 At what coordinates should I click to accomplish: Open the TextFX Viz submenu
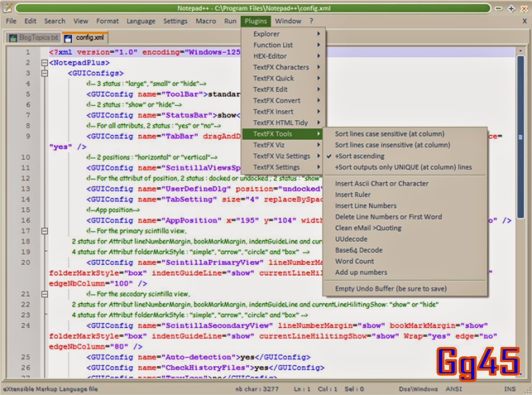[283, 145]
